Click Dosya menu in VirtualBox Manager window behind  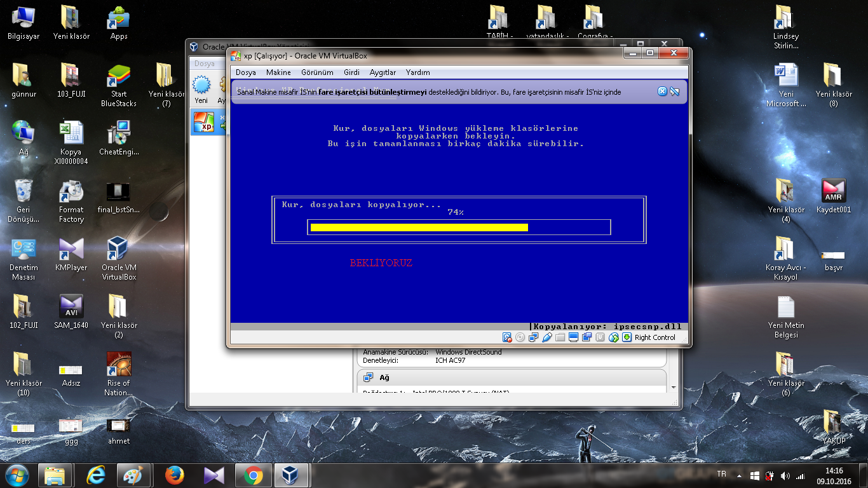(x=204, y=64)
